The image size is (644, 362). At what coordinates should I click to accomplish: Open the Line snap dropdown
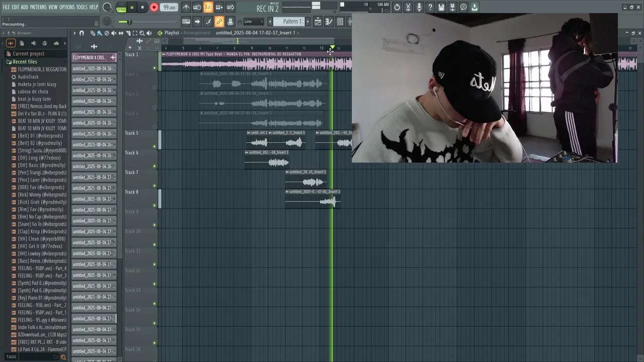pyautogui.click(x=253, y=21)
